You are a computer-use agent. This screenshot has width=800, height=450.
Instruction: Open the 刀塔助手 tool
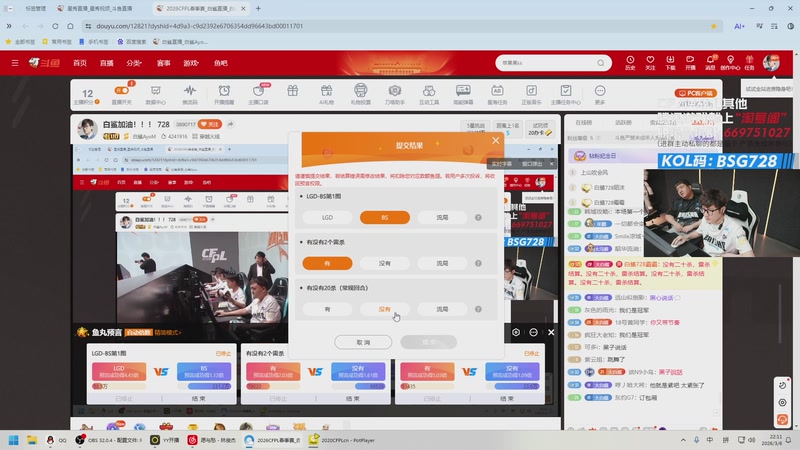click(394, 94)
